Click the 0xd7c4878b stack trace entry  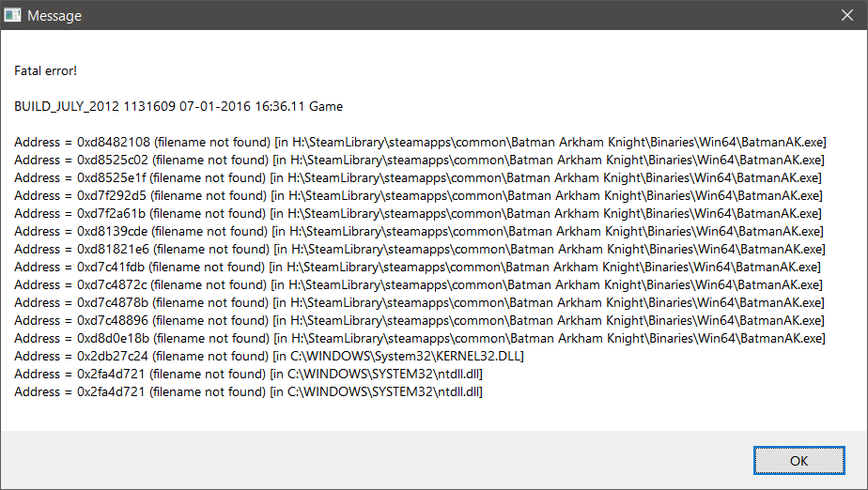coord(420,302)
